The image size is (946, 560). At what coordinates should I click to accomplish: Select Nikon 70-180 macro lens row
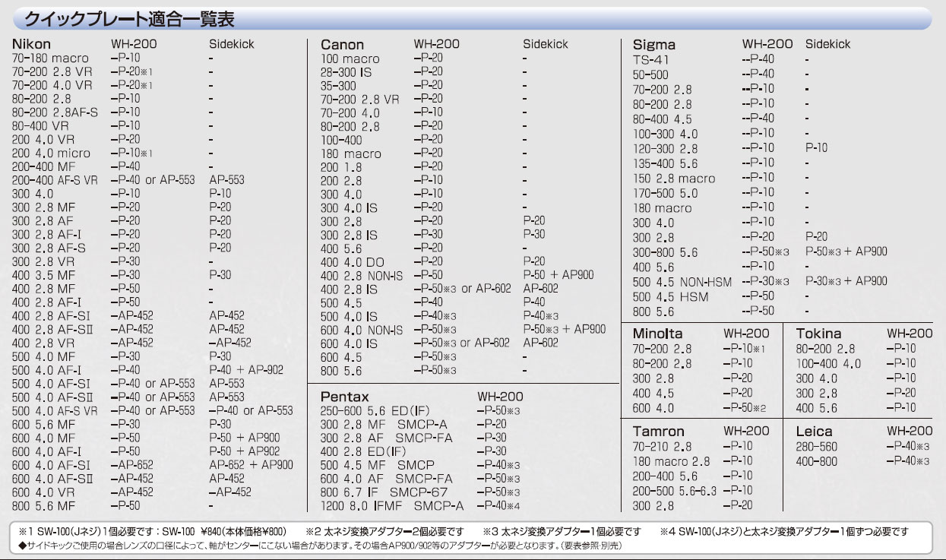click(x=50, y=59)
